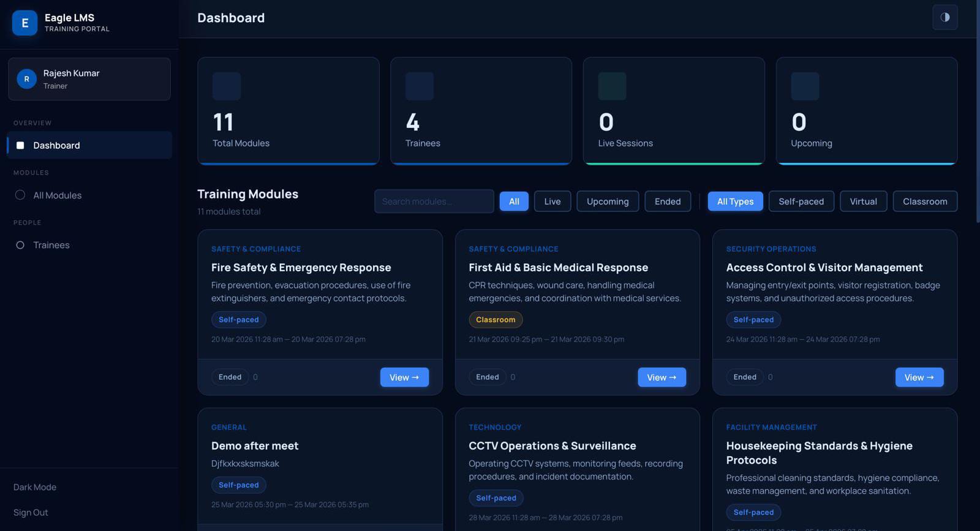
Task: Click the Demo after meet module title
Action: [x=255, y=446]
